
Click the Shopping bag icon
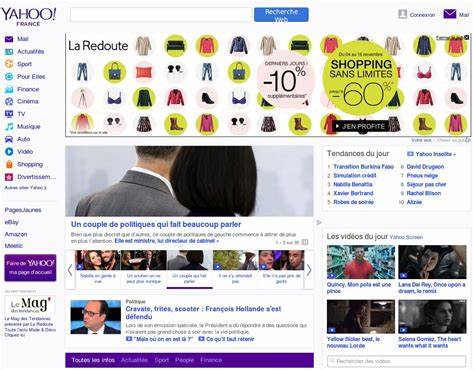coord(9,164)
